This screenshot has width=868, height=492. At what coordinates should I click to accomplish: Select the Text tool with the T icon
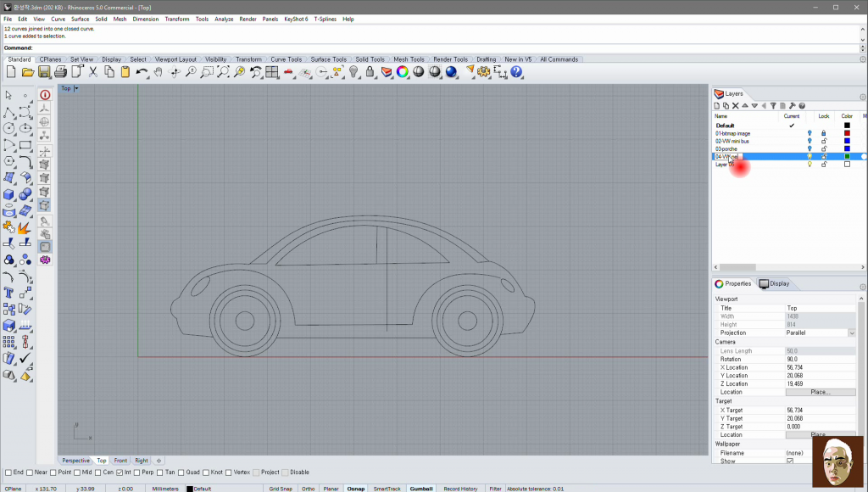point(8,293)
